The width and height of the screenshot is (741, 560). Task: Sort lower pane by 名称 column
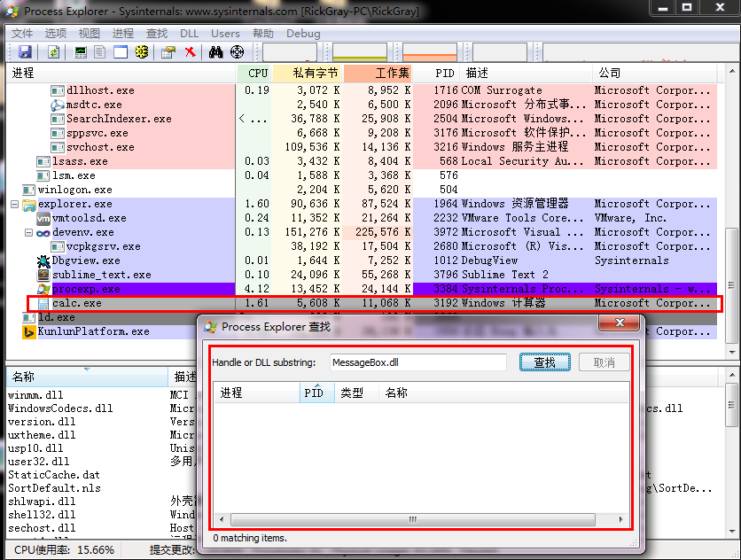pyautogui.click(x=87, y=377)
